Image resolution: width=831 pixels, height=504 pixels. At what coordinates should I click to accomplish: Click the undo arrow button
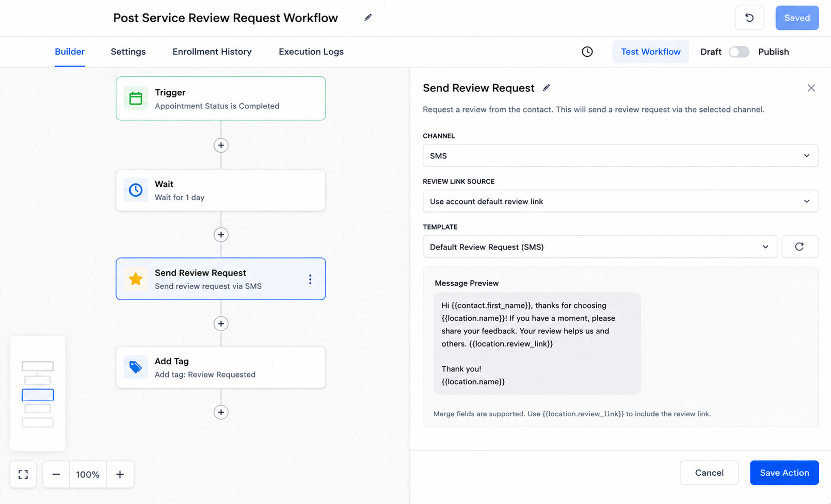[749, 18]
